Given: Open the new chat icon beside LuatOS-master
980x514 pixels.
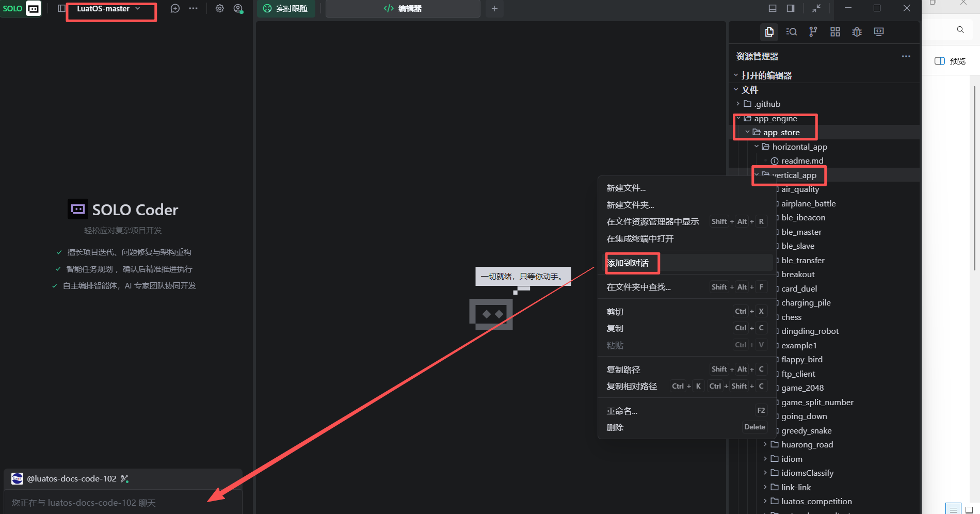Looking at the screenshot, I should [x=175, y=8].
